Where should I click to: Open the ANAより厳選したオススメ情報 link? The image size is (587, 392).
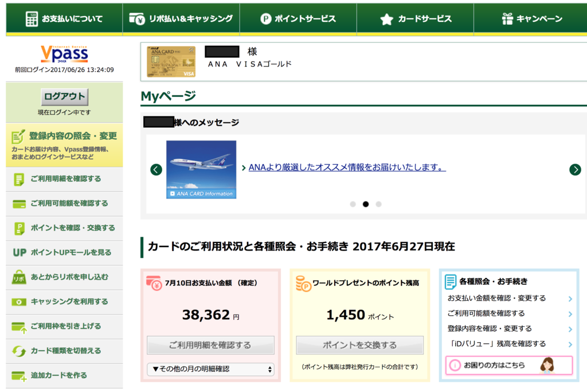347,167
